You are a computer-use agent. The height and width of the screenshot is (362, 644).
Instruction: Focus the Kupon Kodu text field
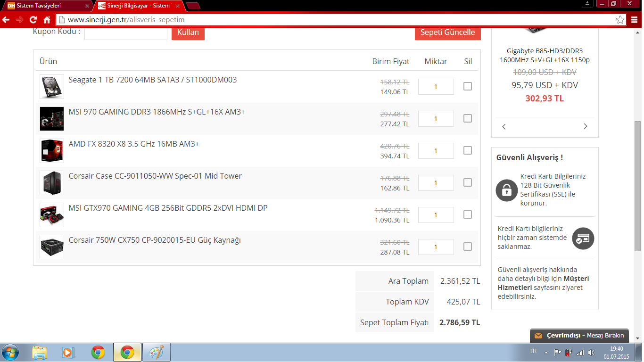point(125,33)
